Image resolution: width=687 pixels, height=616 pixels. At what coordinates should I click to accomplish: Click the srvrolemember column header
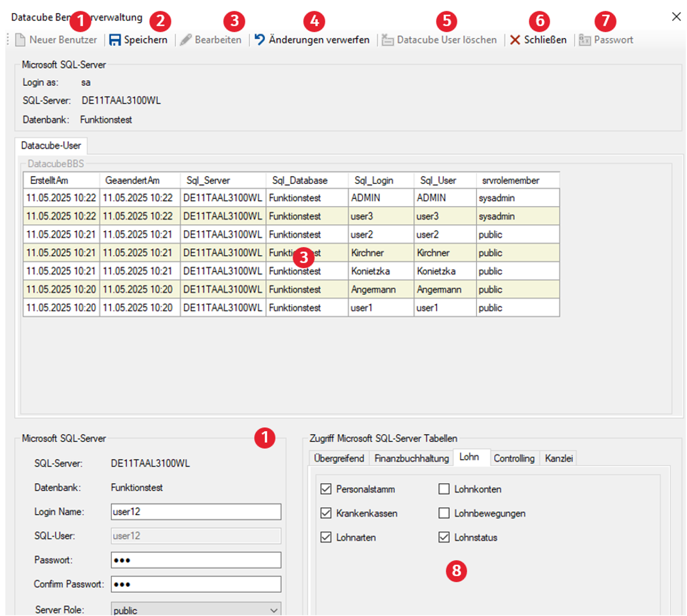(x=517, y=180)
